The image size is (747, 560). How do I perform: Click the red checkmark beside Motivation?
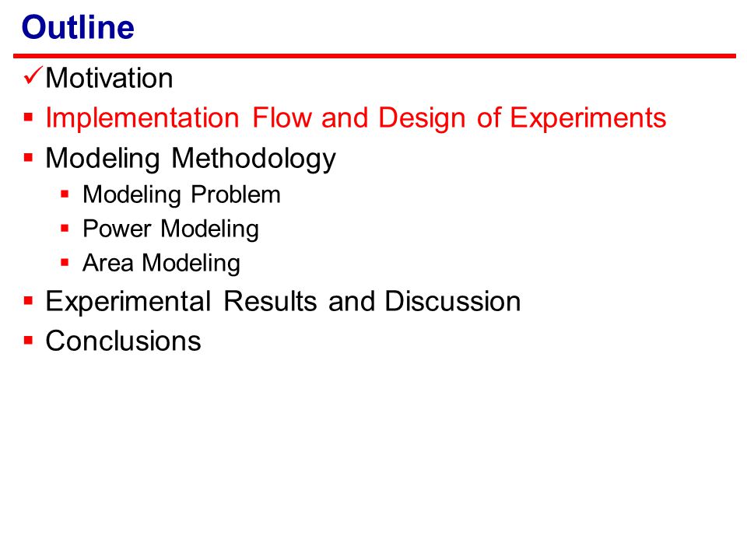[x=33, y=75]
